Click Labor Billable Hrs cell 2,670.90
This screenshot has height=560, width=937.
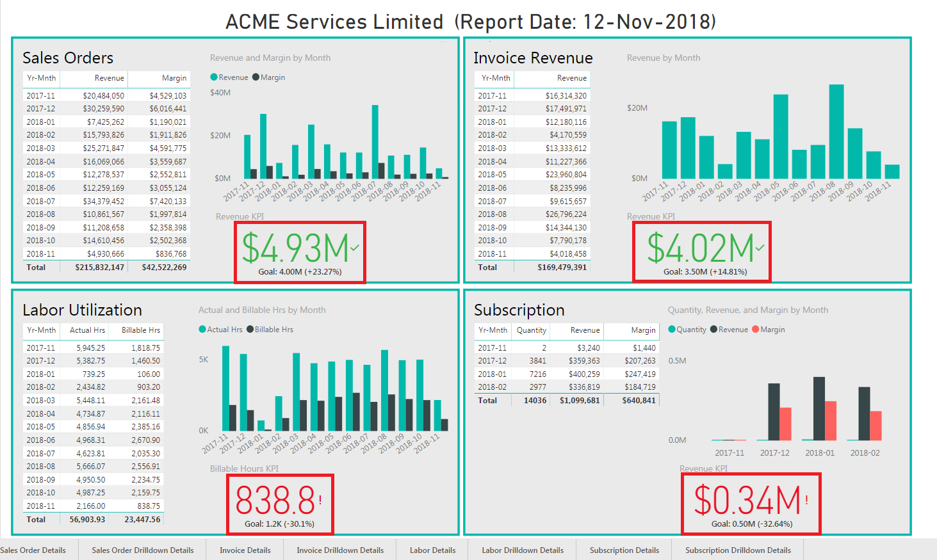click(x=146, y=440)
